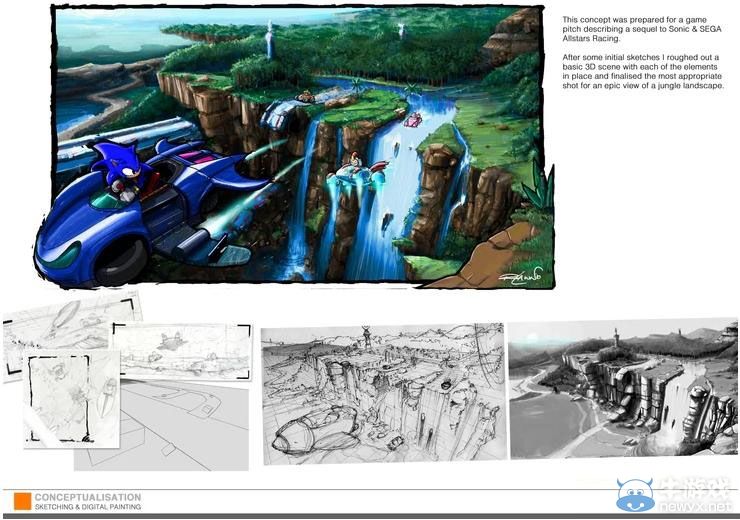Viewport: 740px width, 520px height.
Task: Click the CONCEPTUALISATION heading
Action: tap(88, 497)
